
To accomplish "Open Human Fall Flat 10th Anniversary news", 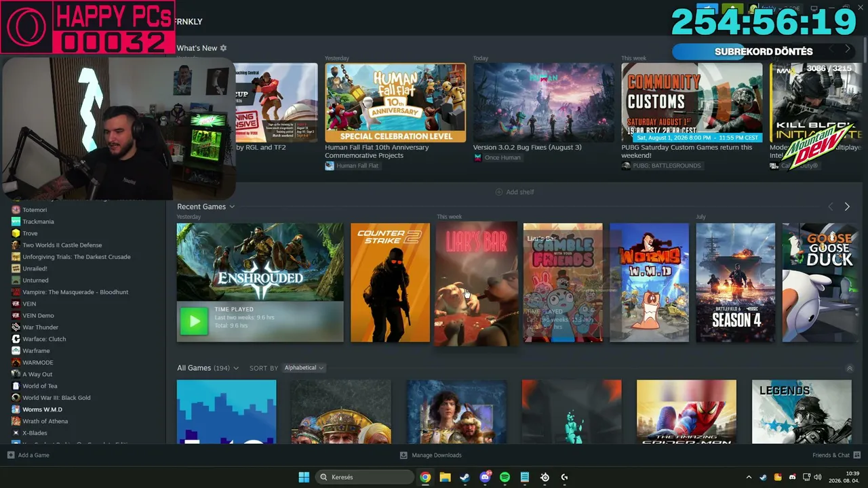I will (395, 102).
